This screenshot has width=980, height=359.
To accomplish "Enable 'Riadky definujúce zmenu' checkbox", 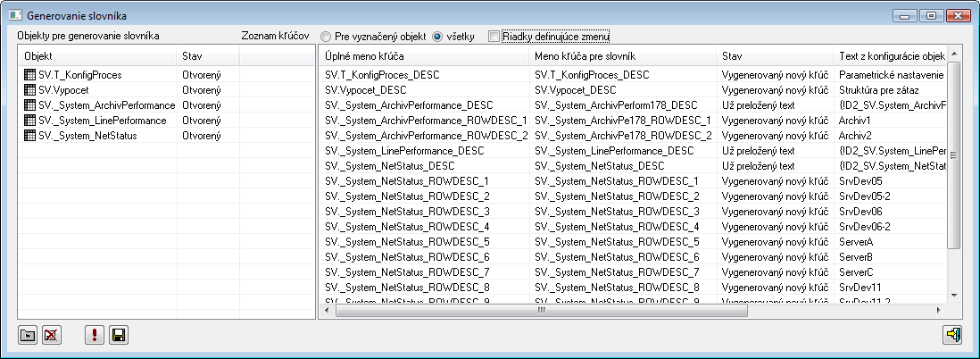I will pos(494,37).
